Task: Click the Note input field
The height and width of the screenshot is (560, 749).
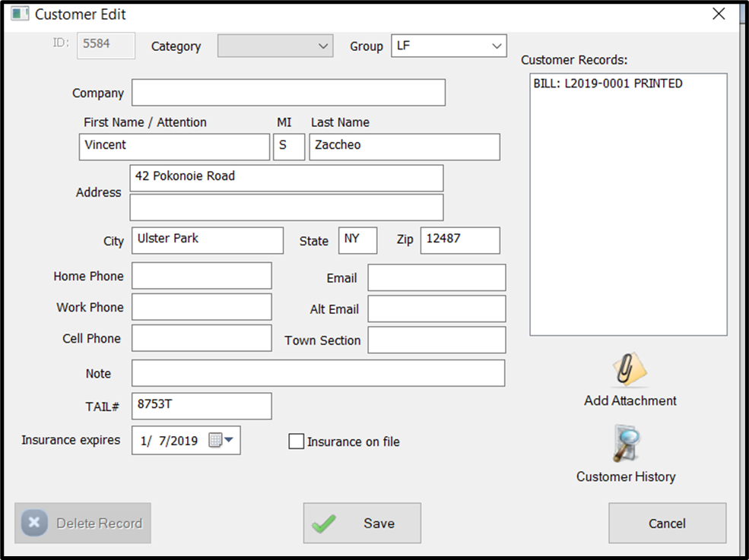Action: [x=319, y=373]
